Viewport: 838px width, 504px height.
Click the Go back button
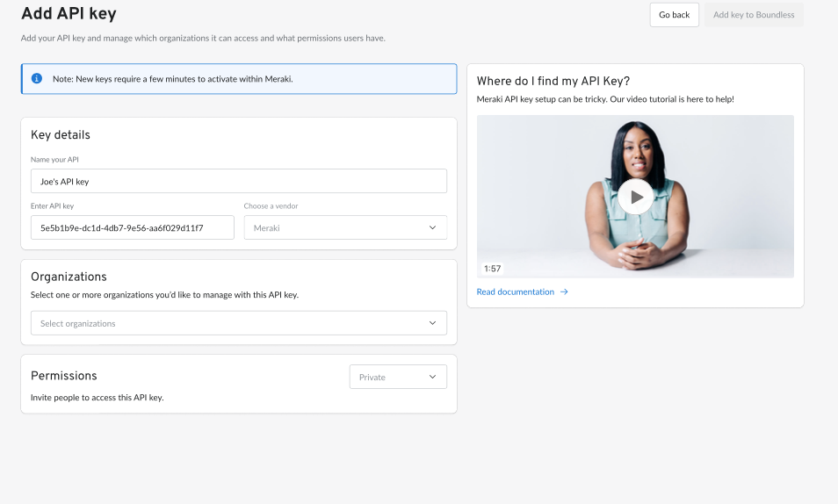674,15
